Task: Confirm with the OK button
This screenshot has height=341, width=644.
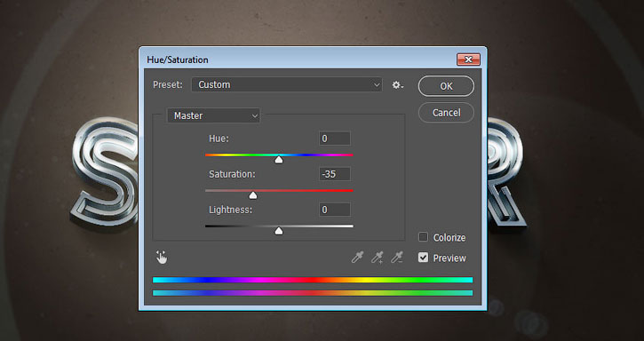Action: (446, 86)
